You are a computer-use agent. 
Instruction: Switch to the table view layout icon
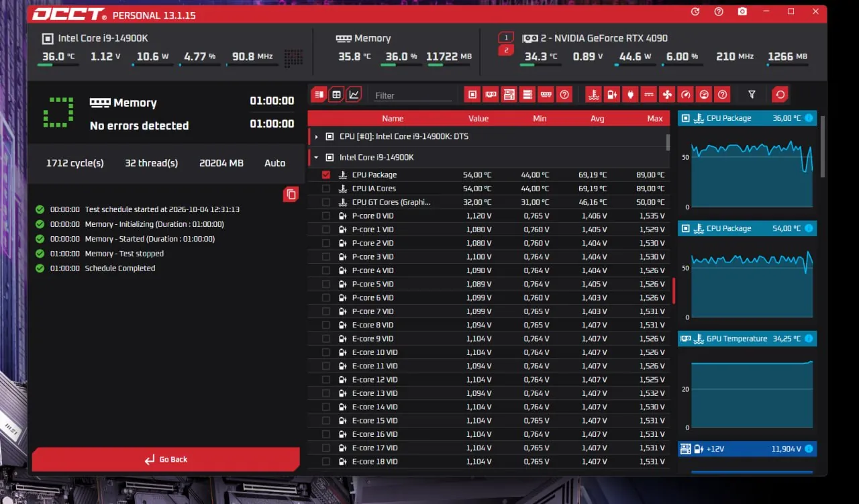(x=337, y=95)
